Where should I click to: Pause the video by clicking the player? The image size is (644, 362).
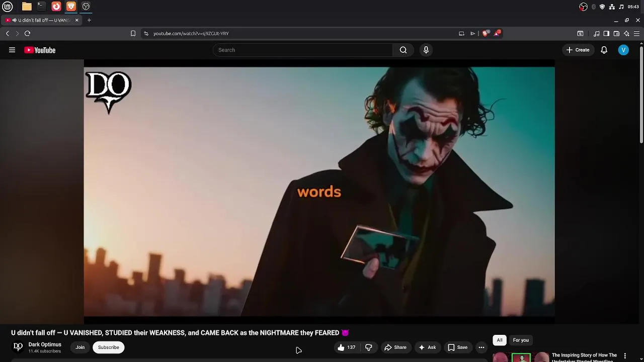[319, 192]
